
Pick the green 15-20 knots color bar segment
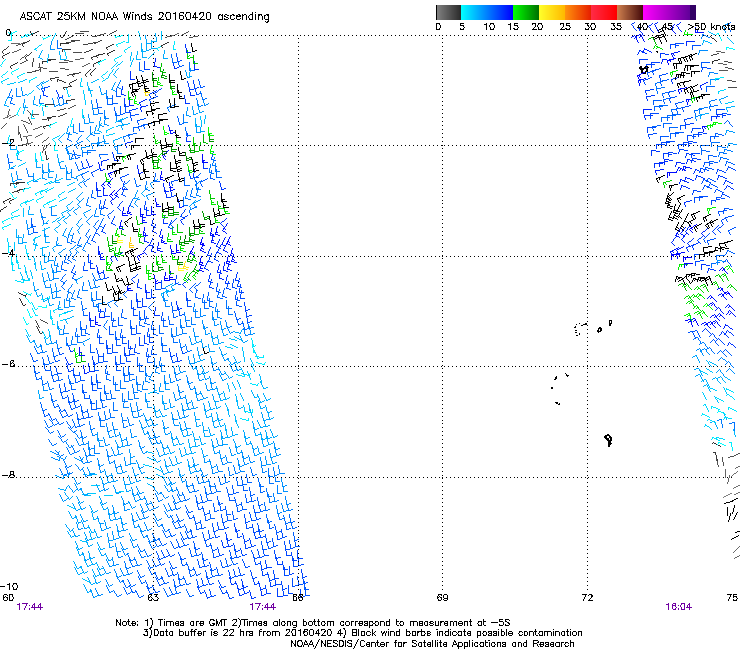526,12
